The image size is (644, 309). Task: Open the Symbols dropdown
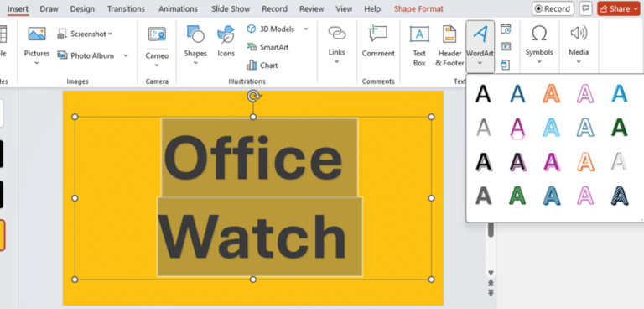(539, 45)
